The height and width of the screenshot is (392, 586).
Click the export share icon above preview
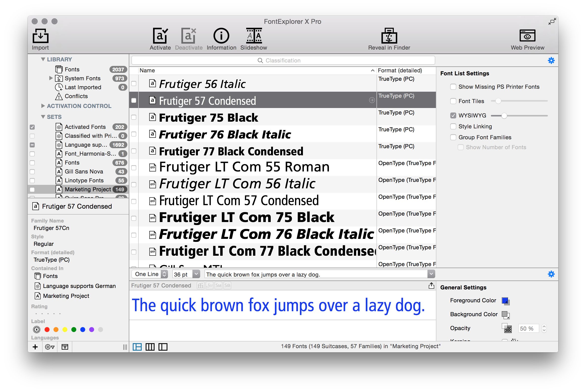tap(431, 285)
